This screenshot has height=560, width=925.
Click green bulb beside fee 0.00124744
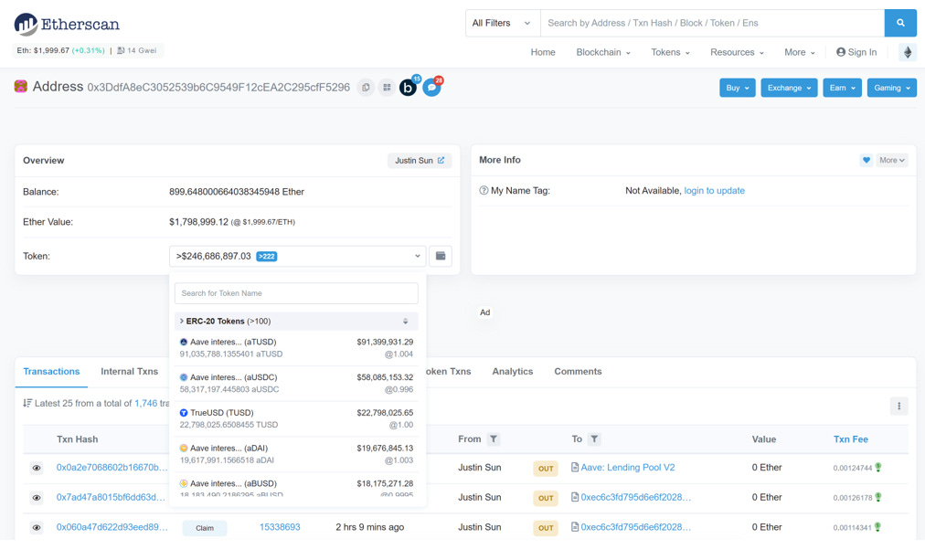(877, 468)
